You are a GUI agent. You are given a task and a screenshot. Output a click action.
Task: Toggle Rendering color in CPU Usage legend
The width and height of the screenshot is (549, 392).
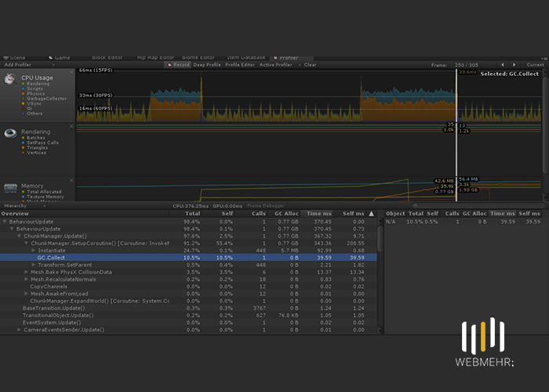(23, 84)
